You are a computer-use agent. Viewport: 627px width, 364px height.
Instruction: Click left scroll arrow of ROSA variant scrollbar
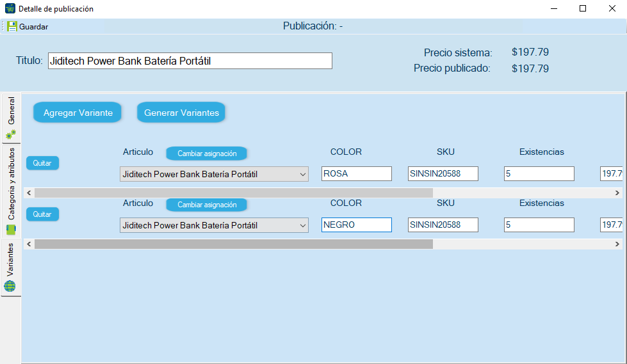pyautogui.click(x=29, y=193)
